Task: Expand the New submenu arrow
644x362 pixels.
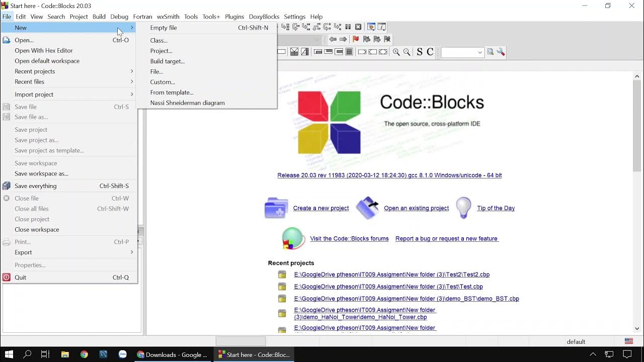Action: tap(132, 28)
